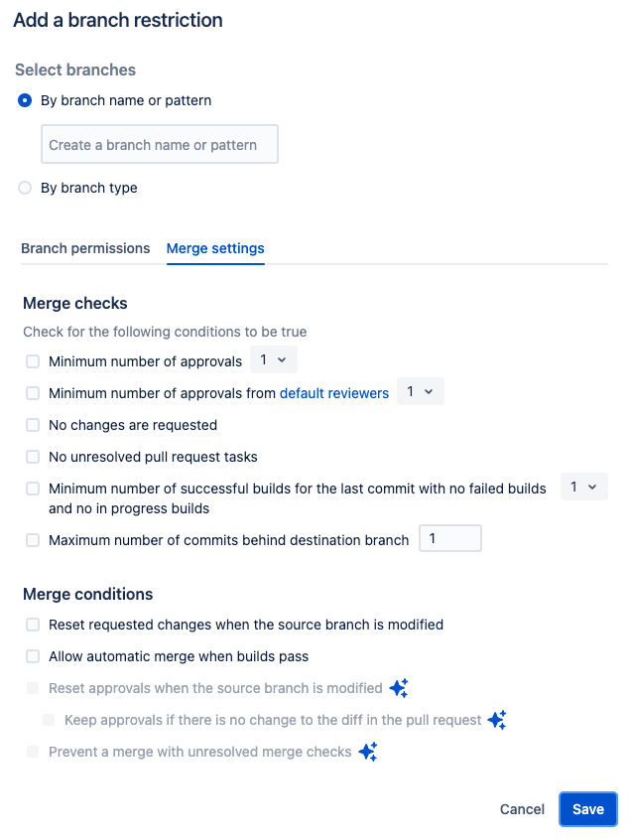Select By branch type radio option
The width and height of the screenshot is (630, 840).
[25, 188]
